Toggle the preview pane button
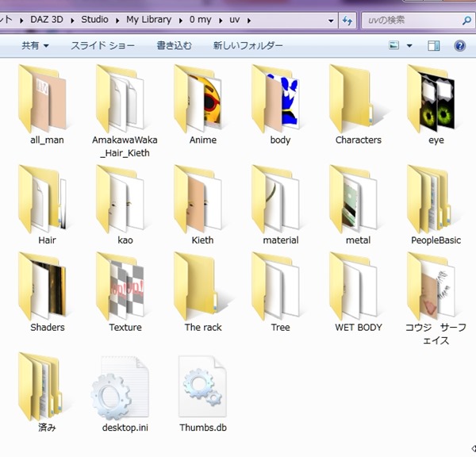Viewport: 476px width, 457px height. coord(434,46)
